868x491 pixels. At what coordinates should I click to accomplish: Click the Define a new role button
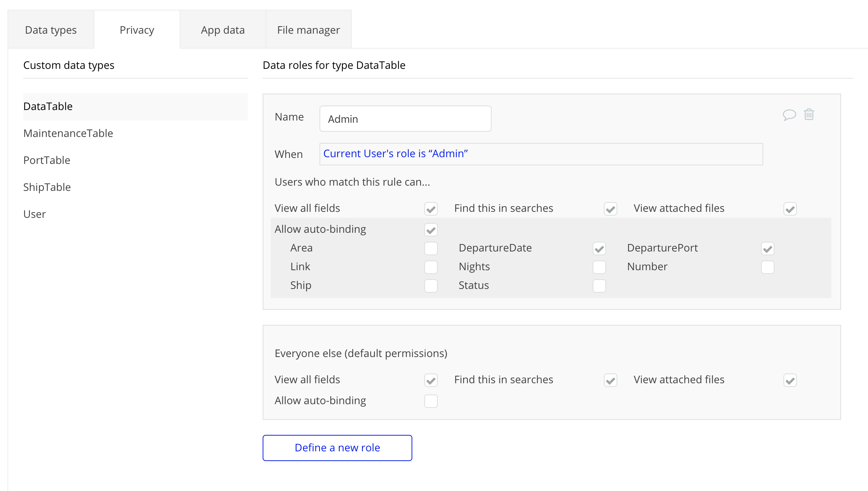337,448
